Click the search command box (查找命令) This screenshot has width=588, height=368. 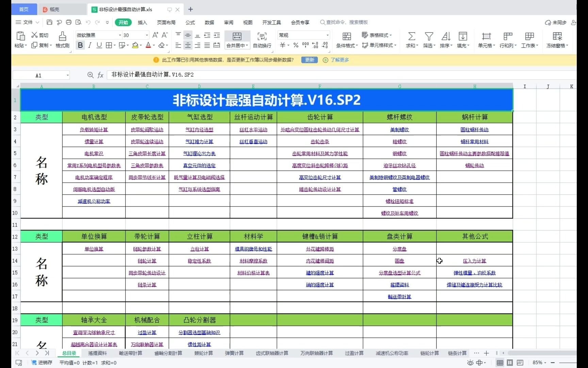pos(344,22)
